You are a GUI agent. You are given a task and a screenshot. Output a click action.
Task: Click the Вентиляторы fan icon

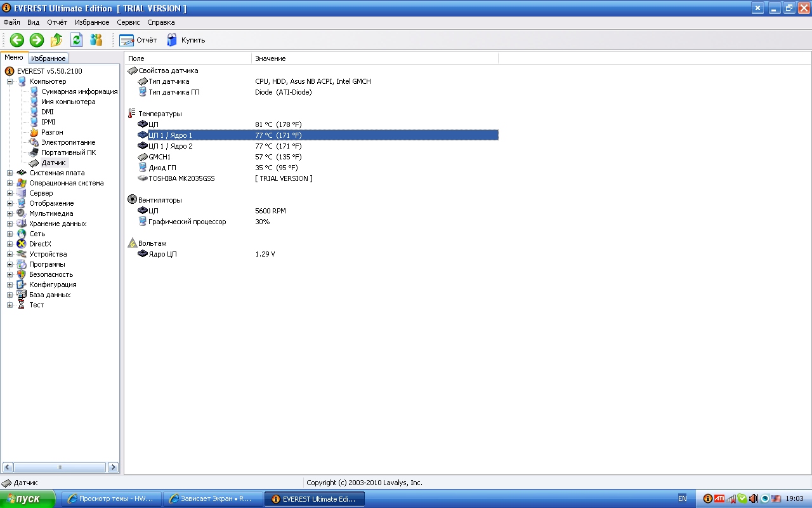tap(132, 200)
